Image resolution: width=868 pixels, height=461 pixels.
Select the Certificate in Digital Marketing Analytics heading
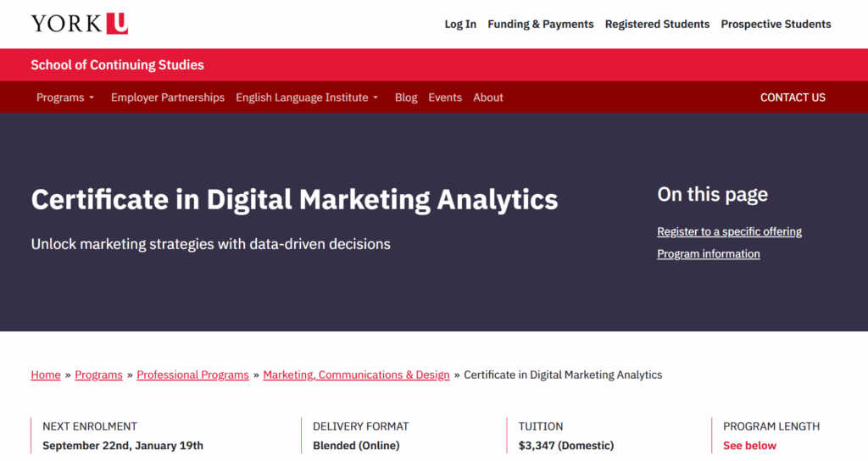[294, 200]
